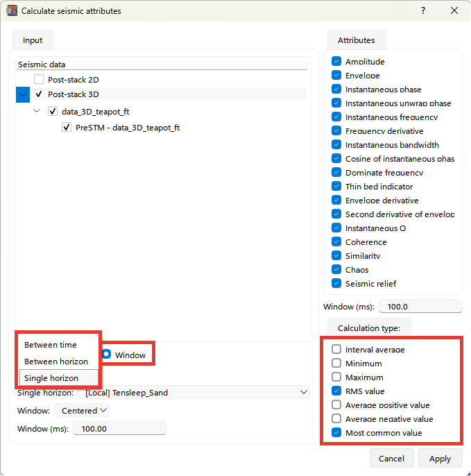Collapse the Post-stack 3D blue chevron

point(23,94)
